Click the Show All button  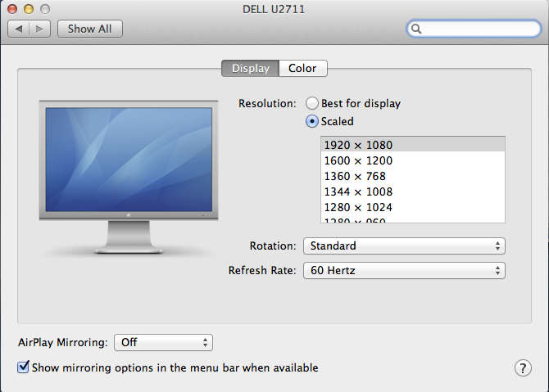point(90,29)
